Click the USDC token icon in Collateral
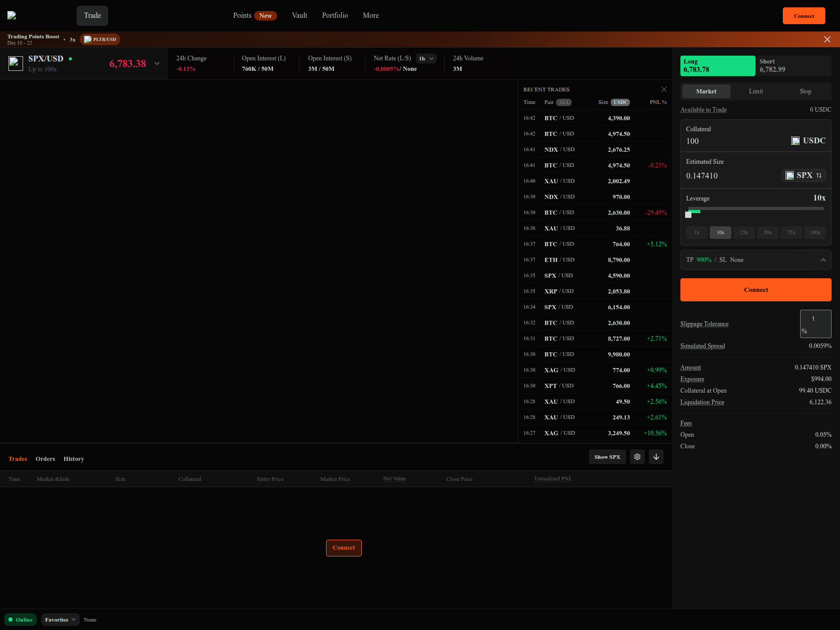Image resolution: width=840 pixels, height=630 pixels. click(795, 141)
